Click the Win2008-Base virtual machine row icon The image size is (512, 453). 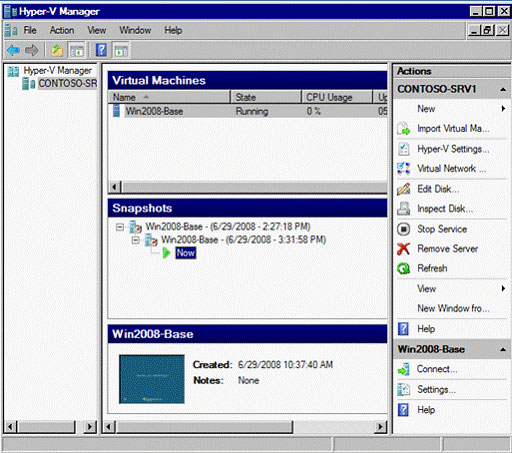point(116,111)
